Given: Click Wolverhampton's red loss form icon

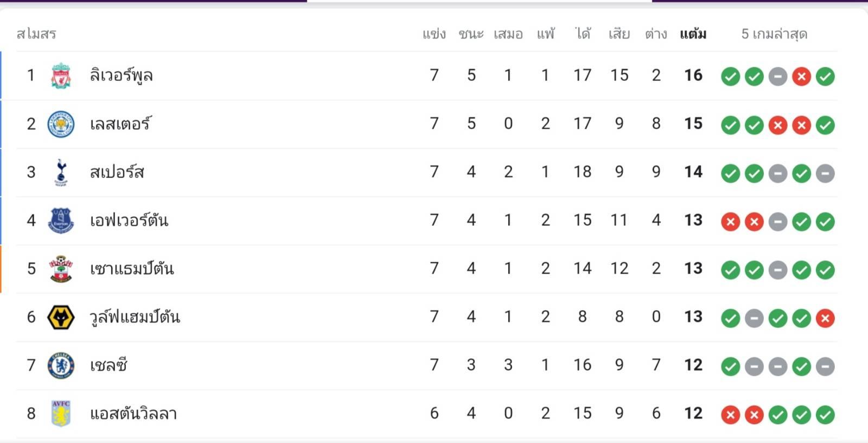Looking at the screenshot, I should (x=825, y=318).
